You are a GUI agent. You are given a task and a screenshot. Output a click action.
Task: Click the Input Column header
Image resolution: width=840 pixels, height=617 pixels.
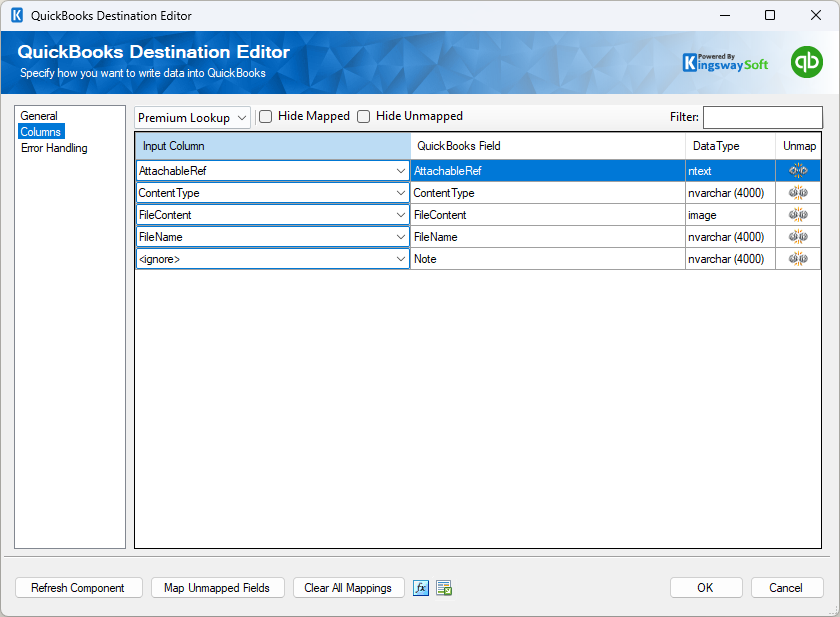[273, 146]
